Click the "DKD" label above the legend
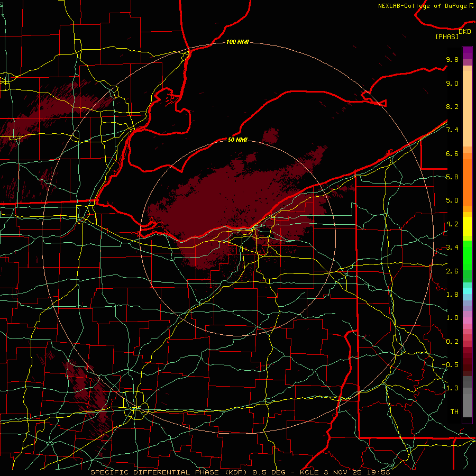Screen dimensions: 476x476 pyautogui.click(x=465, y=32)
